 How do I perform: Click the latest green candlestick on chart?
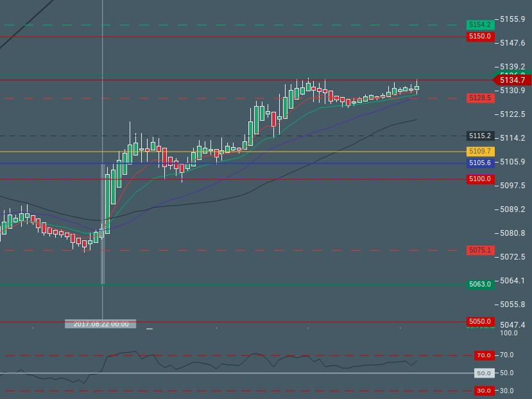[416, 87]
